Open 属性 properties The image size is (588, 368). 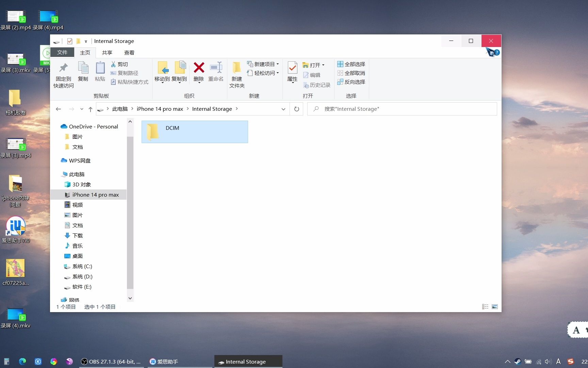292,72
